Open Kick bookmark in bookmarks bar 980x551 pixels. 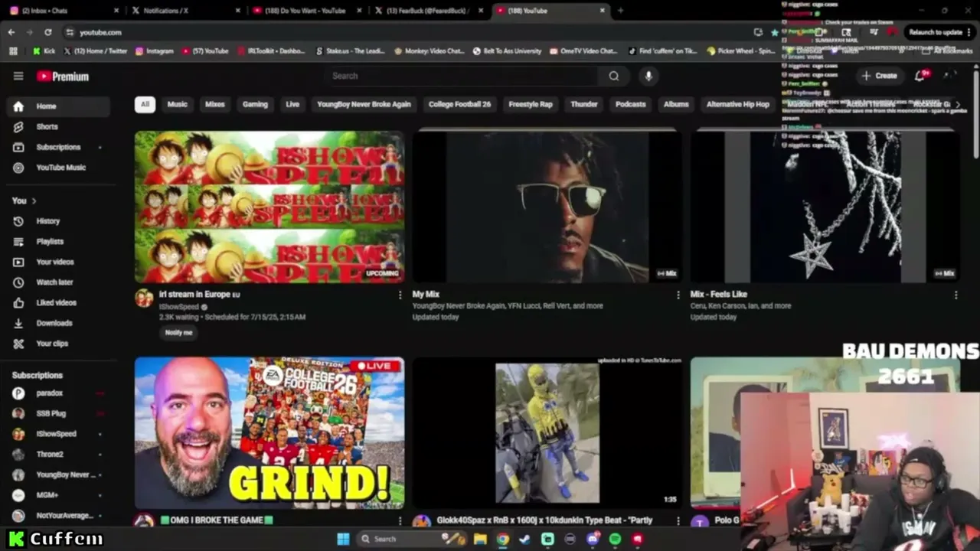pos(44,51)
